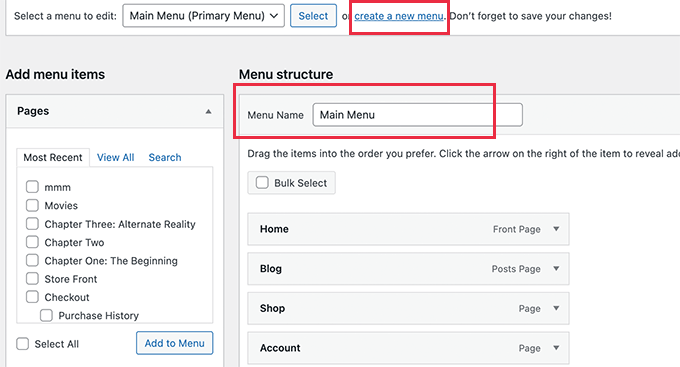Expand the Account menu item arrow

[x=556, y=348]
